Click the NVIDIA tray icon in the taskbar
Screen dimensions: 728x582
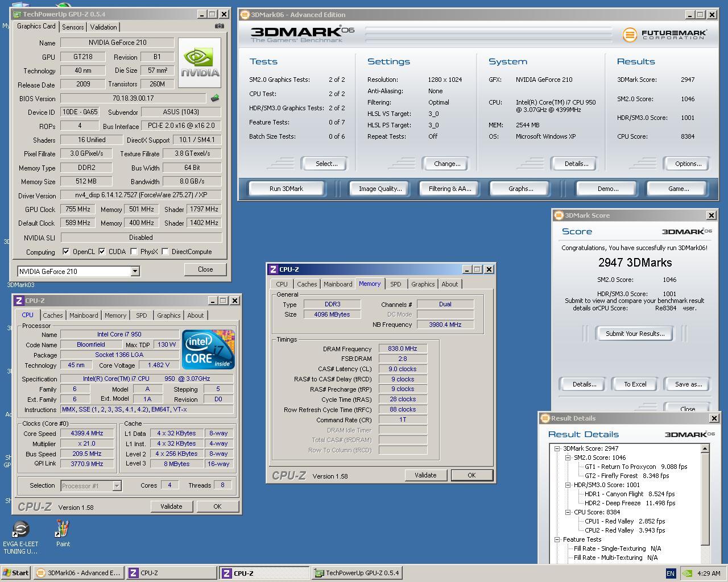pyautogui.click(x=686, y=573)
